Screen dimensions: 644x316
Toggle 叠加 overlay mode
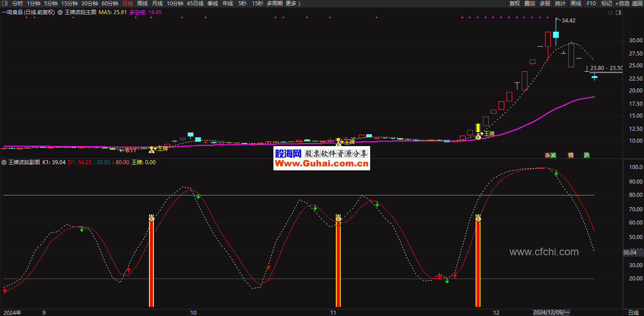click(x=530, y=4)
